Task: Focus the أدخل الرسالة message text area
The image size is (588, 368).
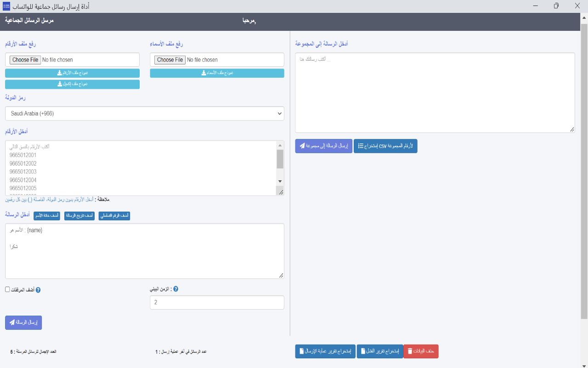Action: click(x=145, y=251)
